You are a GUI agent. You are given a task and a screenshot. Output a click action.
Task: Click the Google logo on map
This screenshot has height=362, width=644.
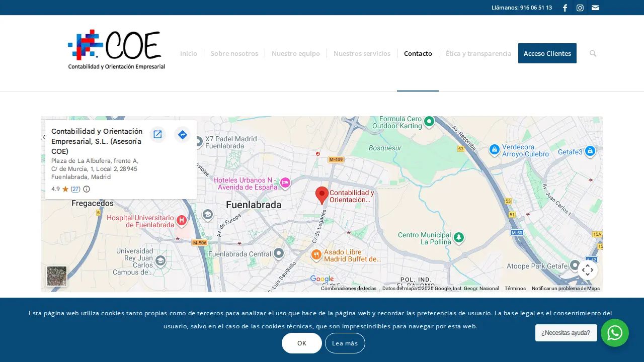[322, 279]
